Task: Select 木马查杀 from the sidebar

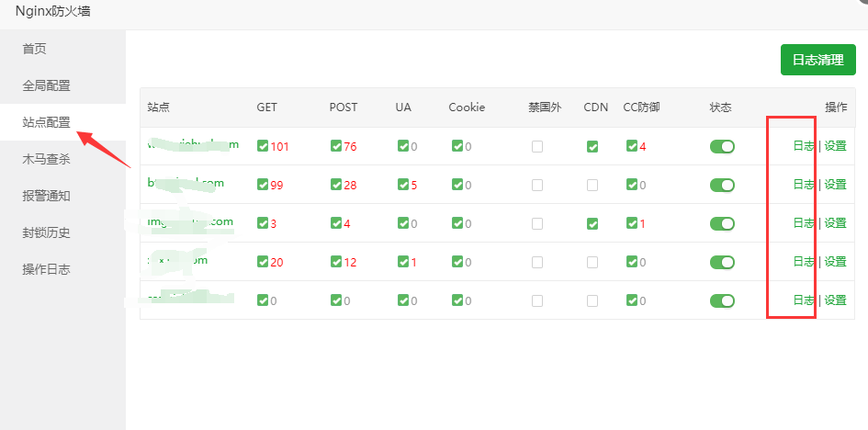Action: [x=46, y=159]
